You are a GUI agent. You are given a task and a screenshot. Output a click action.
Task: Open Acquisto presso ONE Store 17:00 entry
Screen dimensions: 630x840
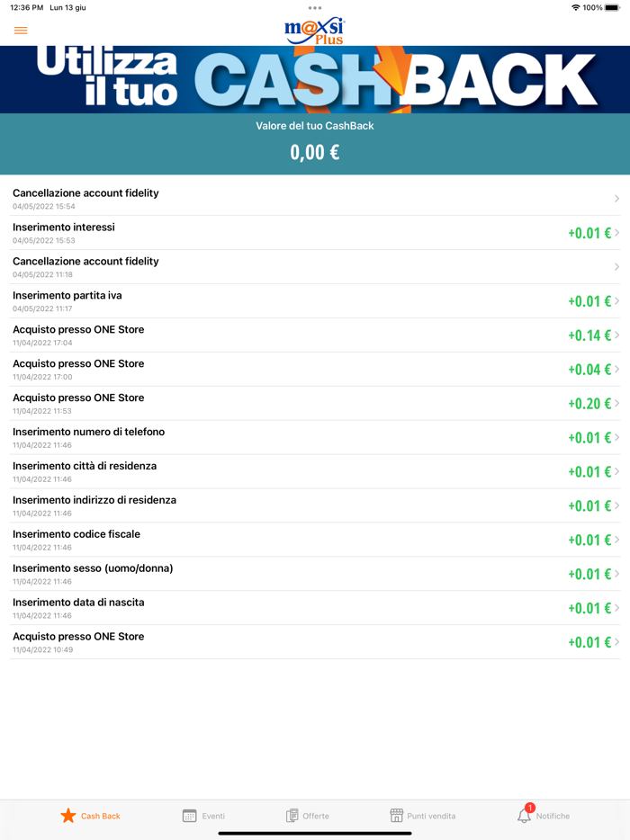[315, 369]
